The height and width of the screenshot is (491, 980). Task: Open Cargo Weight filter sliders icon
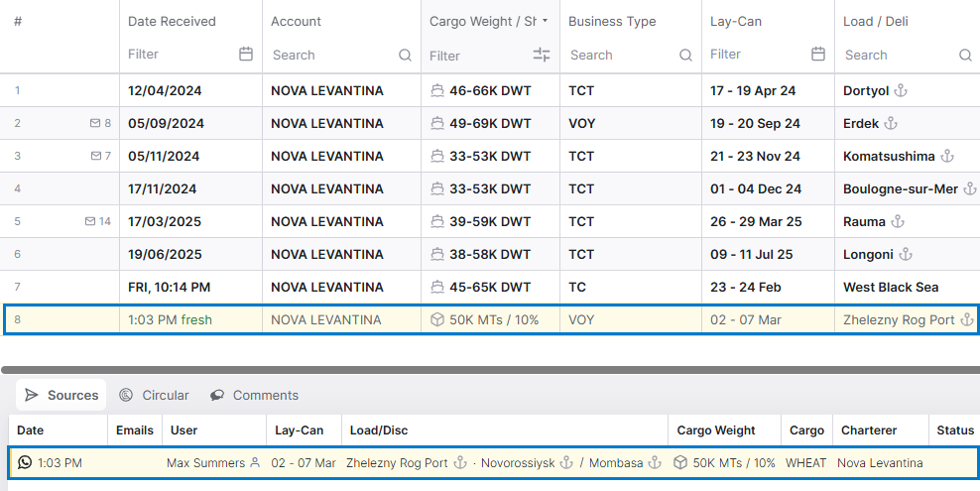pos(542,56)
